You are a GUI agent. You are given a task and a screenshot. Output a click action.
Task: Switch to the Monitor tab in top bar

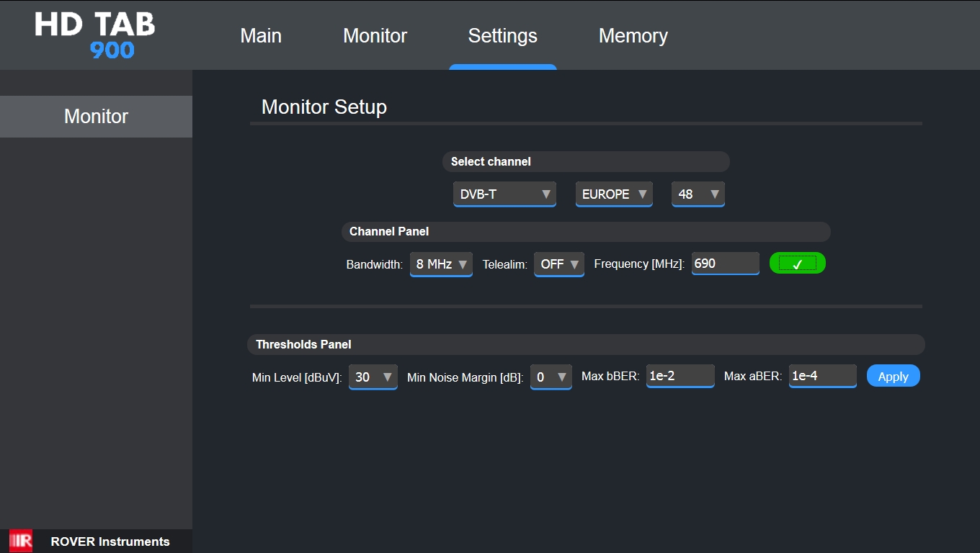tap(375, 36)
